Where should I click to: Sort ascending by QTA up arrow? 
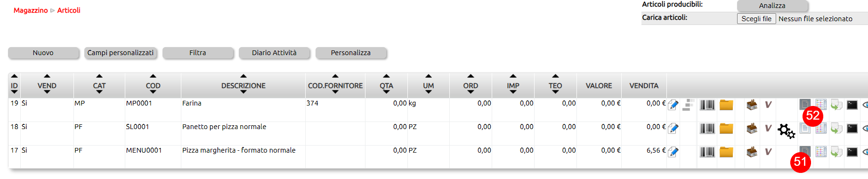click(x=386, y=76)
